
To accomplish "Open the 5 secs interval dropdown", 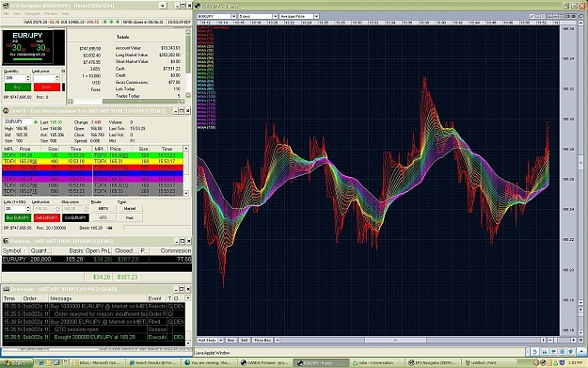I will [275, 17].
